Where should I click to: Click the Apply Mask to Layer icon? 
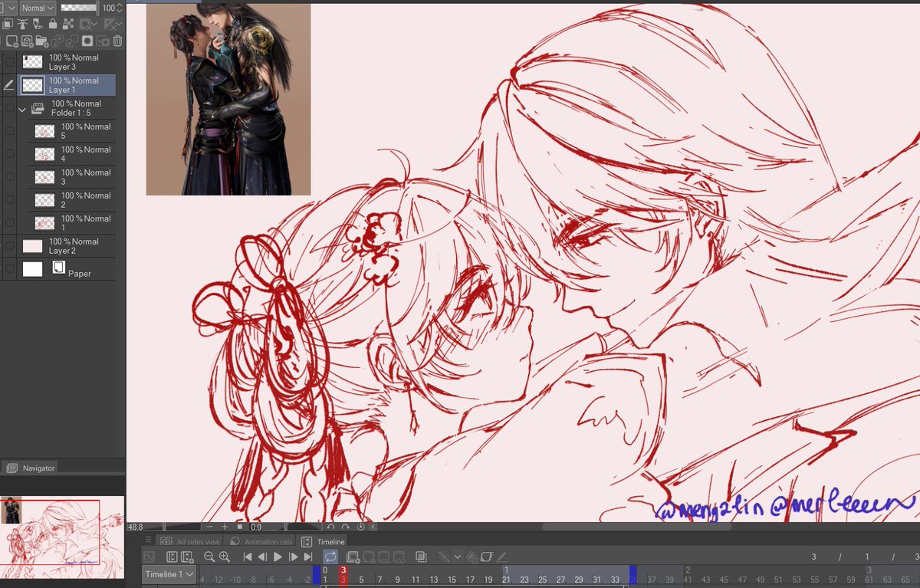(103, 41)
